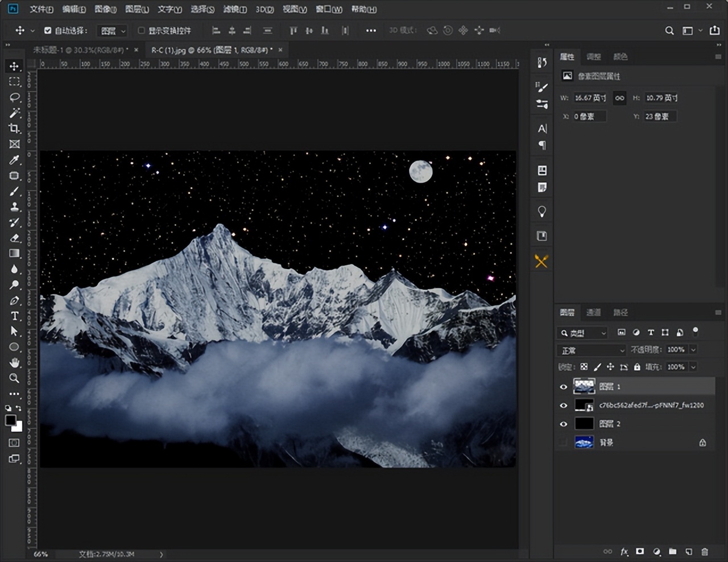The image size is (728, 562).
Task: Open the blend mode 正常 dropdown
Action: coord(591,350)
